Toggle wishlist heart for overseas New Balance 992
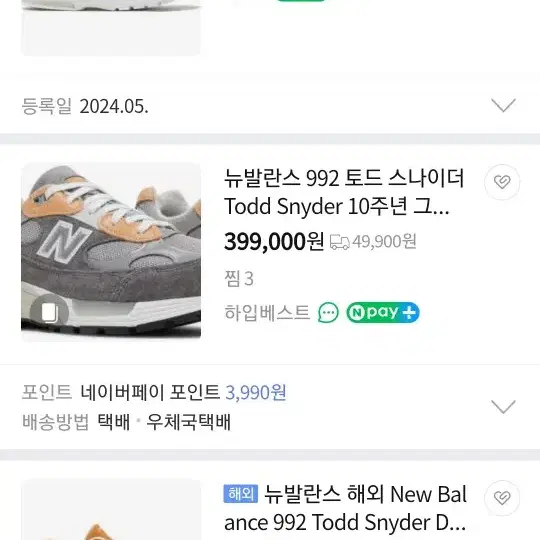Image resolution: width=540 pixels, height=540 pixels. tap(502, 497)
